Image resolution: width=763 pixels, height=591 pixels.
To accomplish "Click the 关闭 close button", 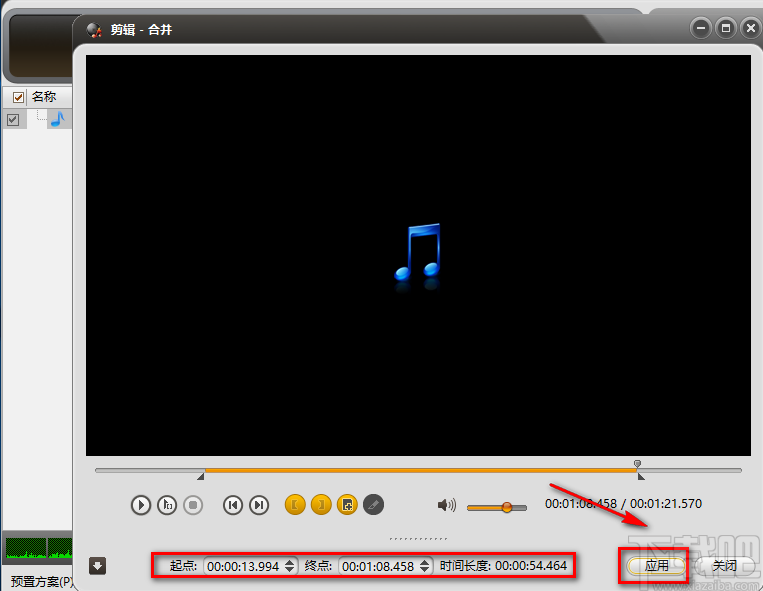I will pos(724,566).
